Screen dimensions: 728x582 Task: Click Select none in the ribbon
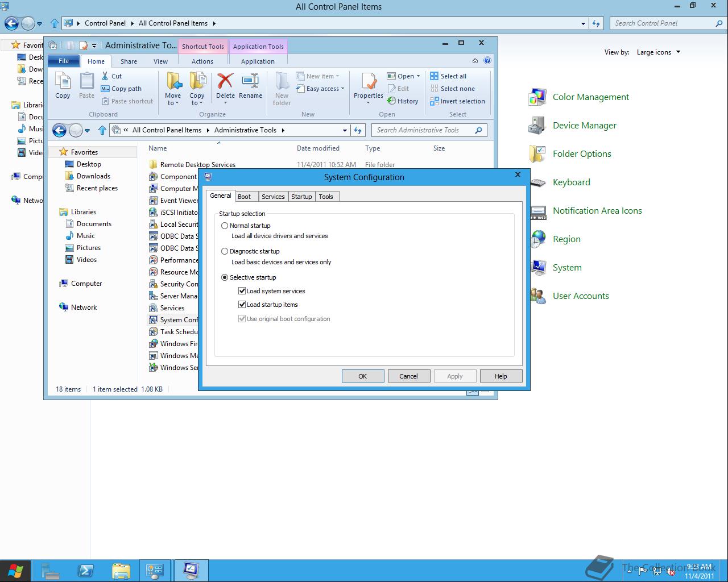[452, 89]
